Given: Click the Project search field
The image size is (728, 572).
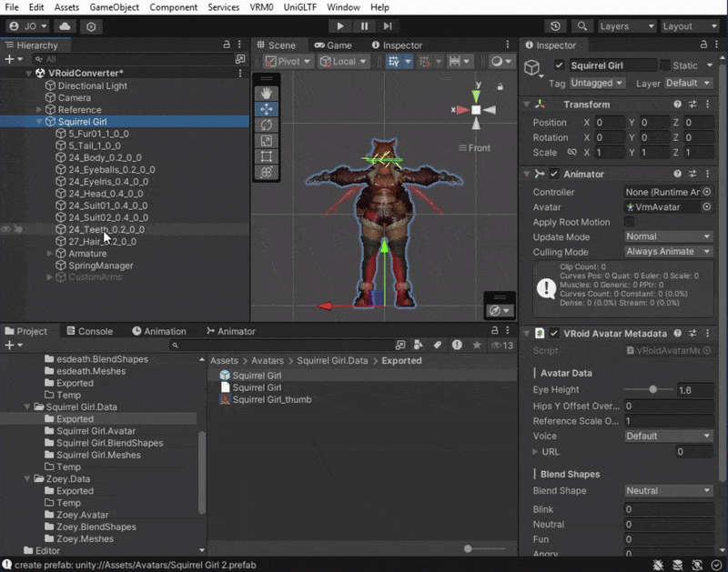Looking at the screenshot, I should (x=282, y=346).
